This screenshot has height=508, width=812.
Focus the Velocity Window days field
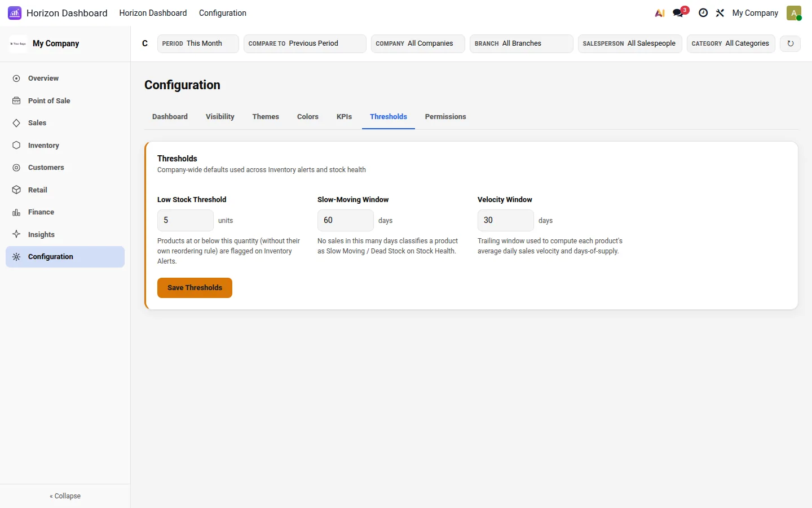point(506,220)
